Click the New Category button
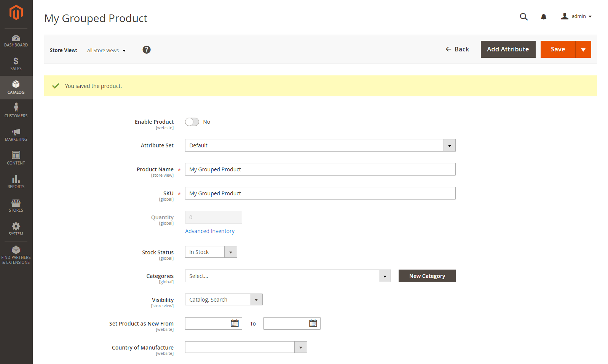Viewport: 608px width, 364px height. [427, 276]
